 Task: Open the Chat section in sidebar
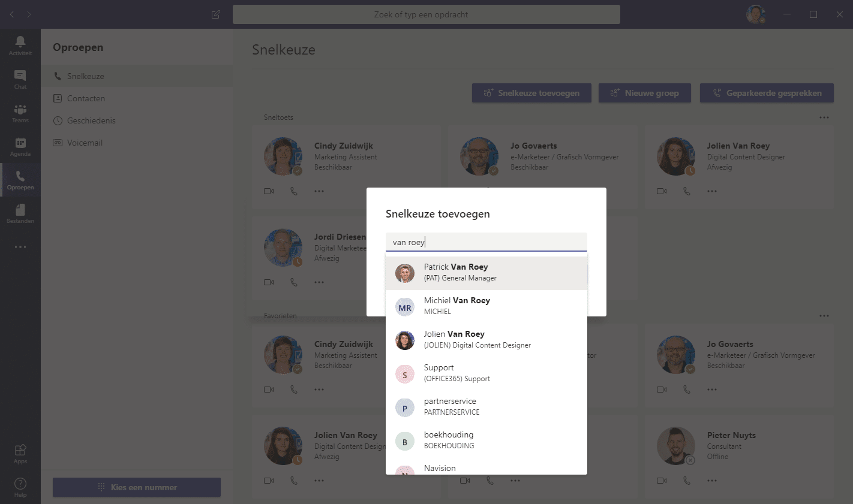[x=20, y=79]
